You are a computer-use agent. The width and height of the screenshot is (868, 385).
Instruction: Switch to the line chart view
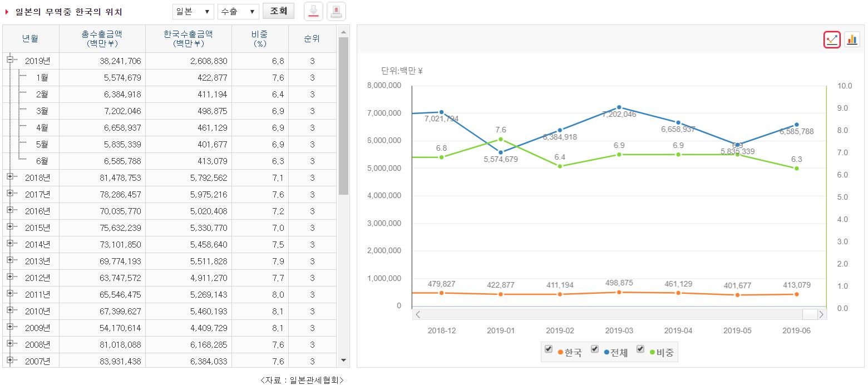[x=832, y=40]
